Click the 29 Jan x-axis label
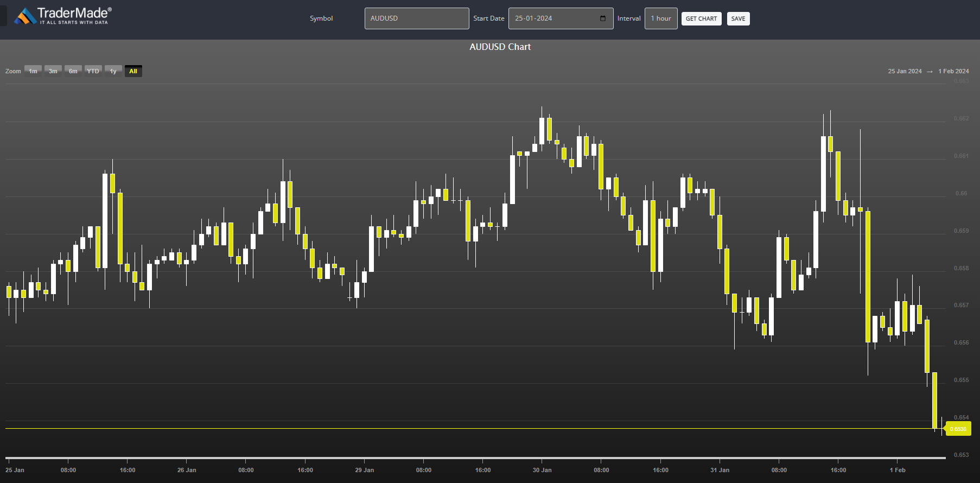Image resolution: width=980 pixels, height=483 pixels. click(x=365, y=470)
